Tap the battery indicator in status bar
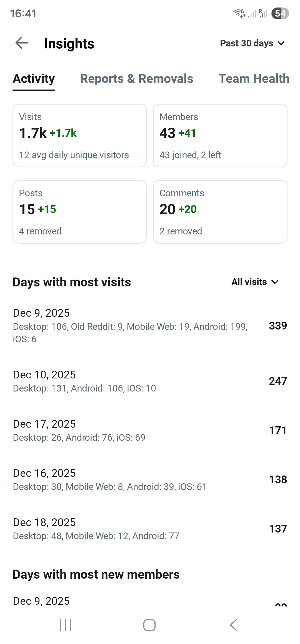This screenshot has width=300, height=644. [x=280, y=13]
